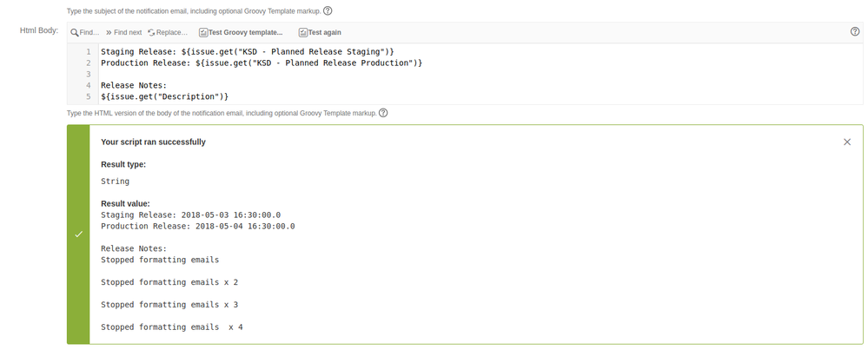The height and width of the screenshot is (350, 868).
Task: Open editor help icon at toolbar's far end
Action: point(855,31)
